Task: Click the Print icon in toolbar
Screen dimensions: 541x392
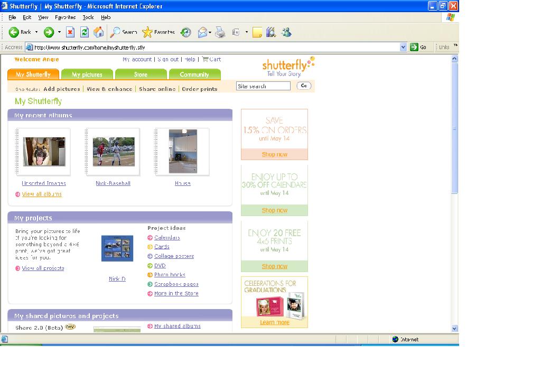Action: coord(220,32)
